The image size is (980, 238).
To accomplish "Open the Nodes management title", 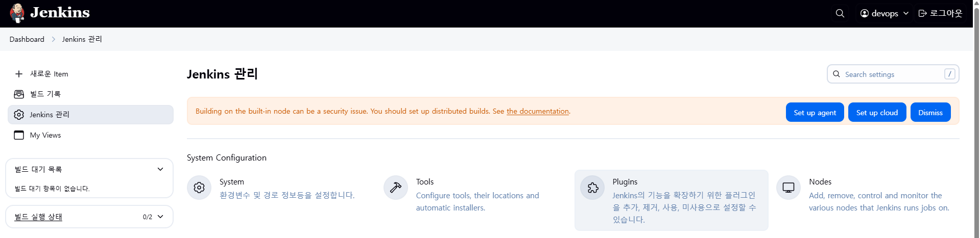I will click(x=820, y=182).
